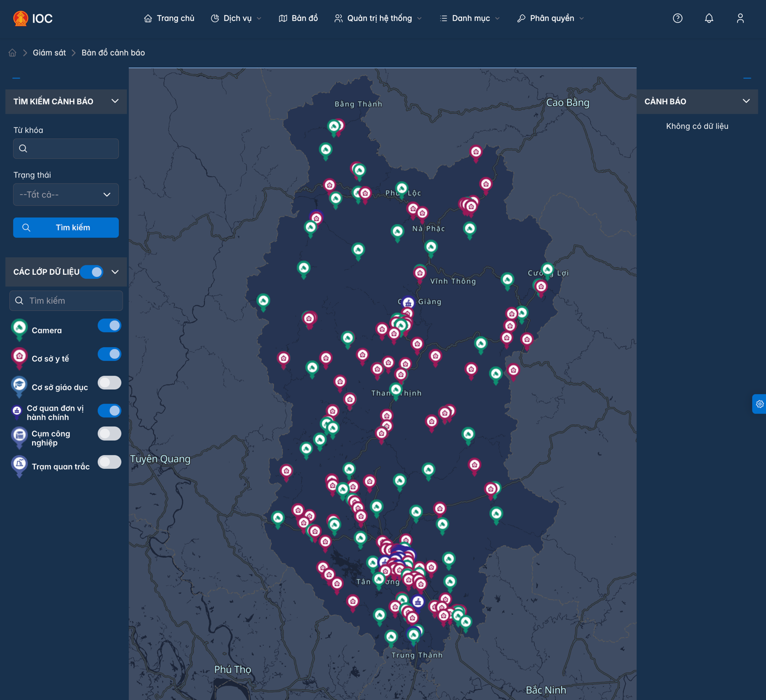The width and height of the screenshot is (766, 700).
Task: Open the settings gear tab on right edge
Action: click(760, 404)
